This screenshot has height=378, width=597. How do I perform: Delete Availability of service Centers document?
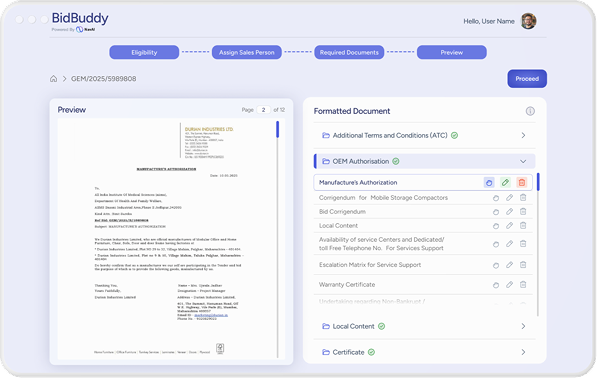click(x=523, y=244)
